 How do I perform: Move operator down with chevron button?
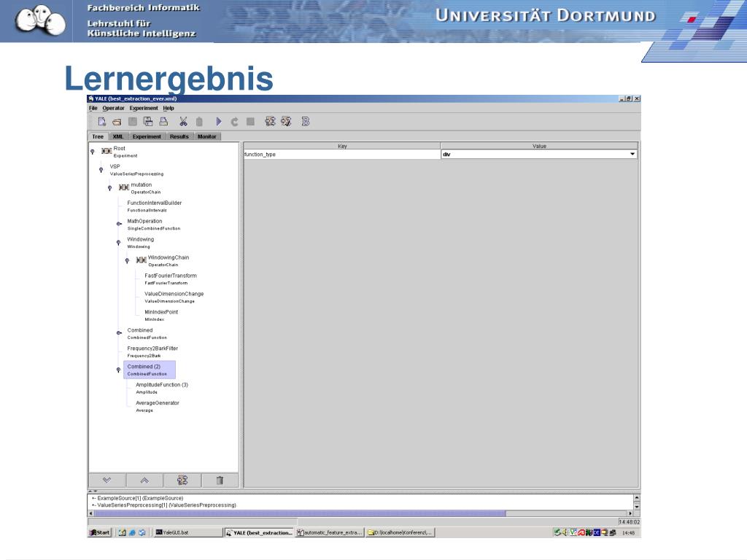tap(107, 480)
